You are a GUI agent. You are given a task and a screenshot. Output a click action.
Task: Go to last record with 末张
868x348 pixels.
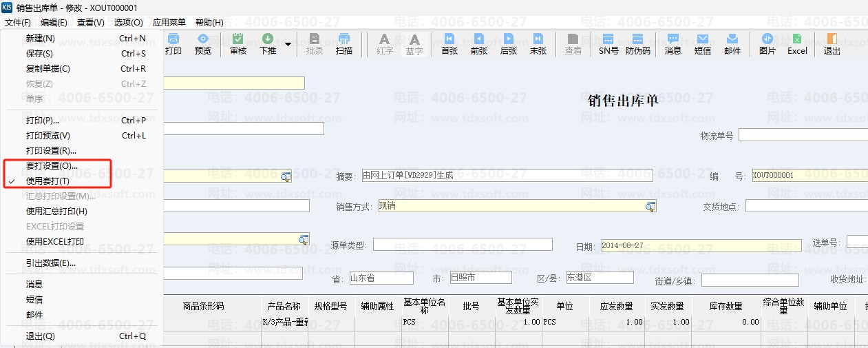click(x=538, y=44)
